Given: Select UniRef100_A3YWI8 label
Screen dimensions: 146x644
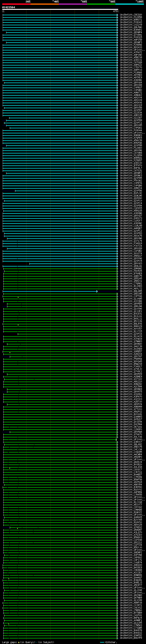Looking at the screenshot, I should click(131, 339).
